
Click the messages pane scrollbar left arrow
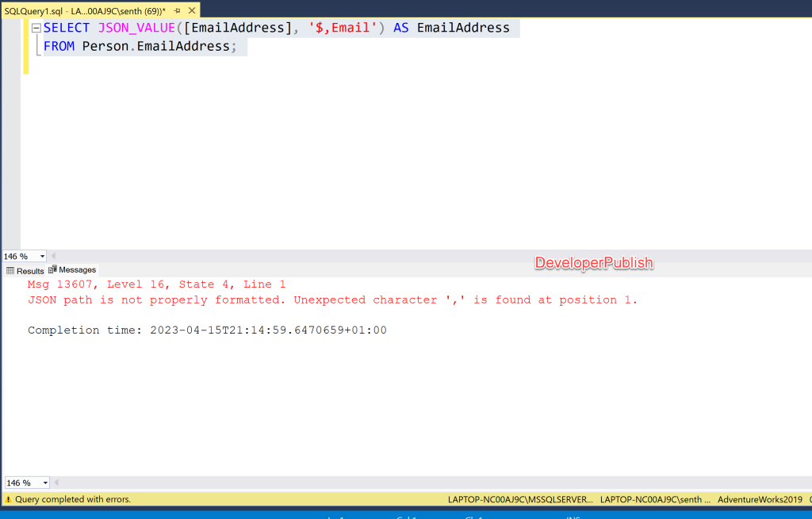point(57,483)
